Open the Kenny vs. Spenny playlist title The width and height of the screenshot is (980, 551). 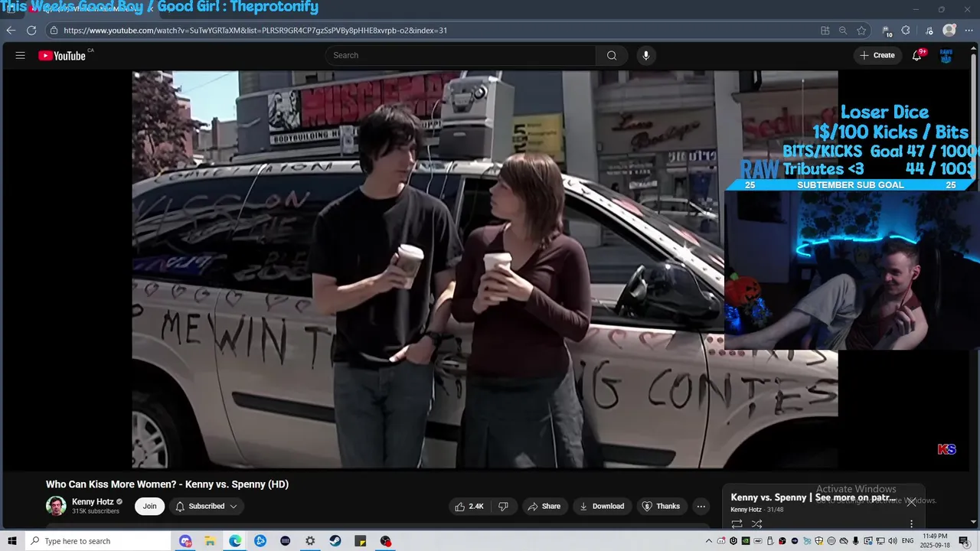point(813,497)
